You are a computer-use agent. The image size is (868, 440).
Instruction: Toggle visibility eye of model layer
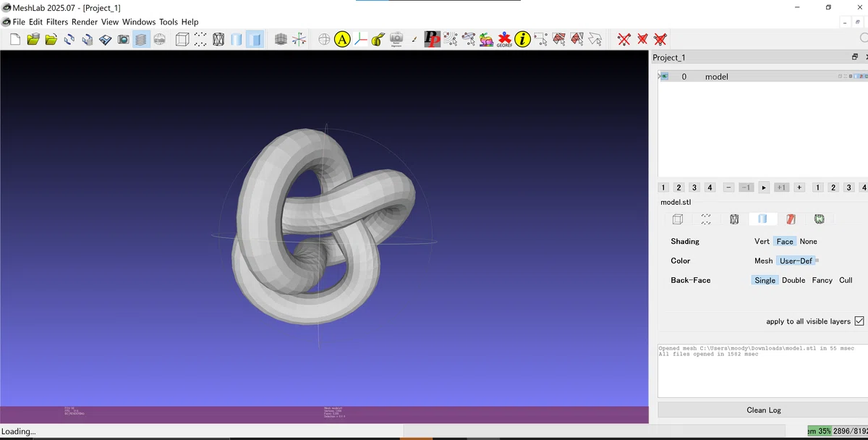tap(665, 76)
